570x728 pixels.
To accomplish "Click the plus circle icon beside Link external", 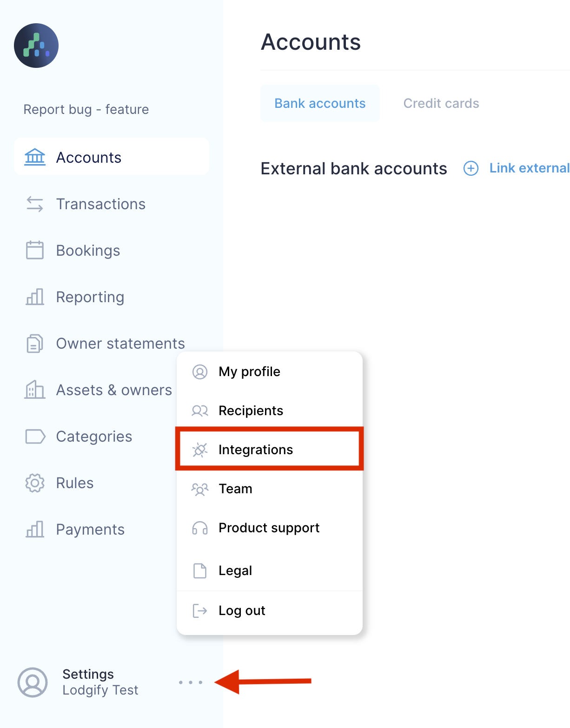I will [x=471, y=168].
